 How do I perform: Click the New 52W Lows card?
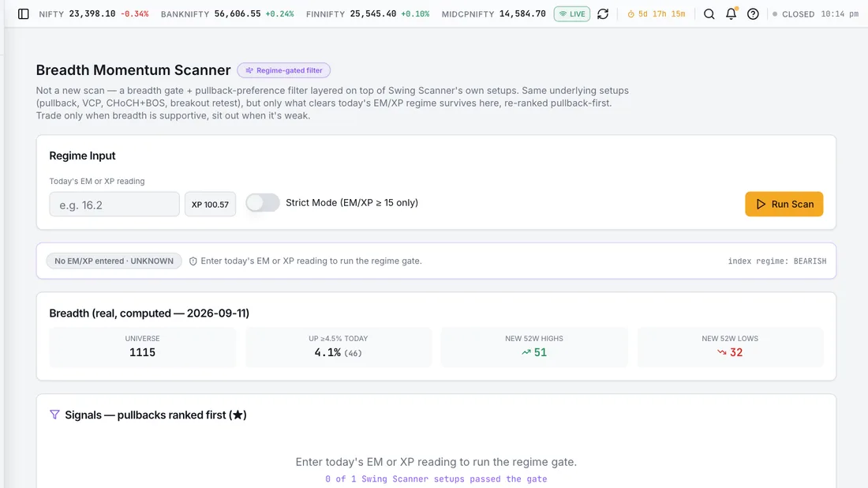click(730, 347)
